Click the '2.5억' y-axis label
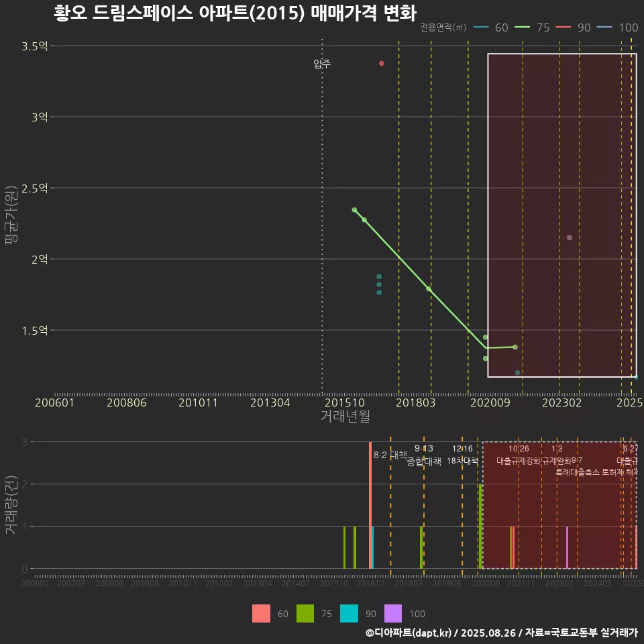The height and width of the screenshot is (644, 644). point(35,188)
